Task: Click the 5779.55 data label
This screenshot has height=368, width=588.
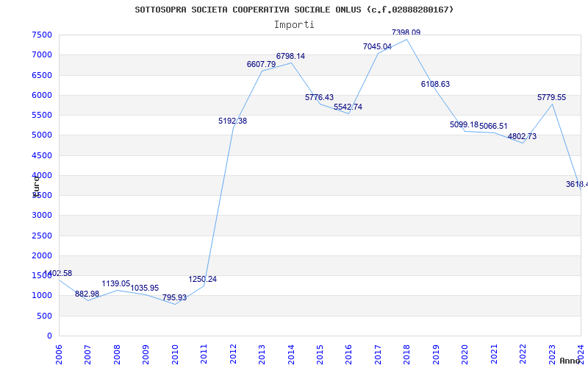Action: click(x=552, y=98)
